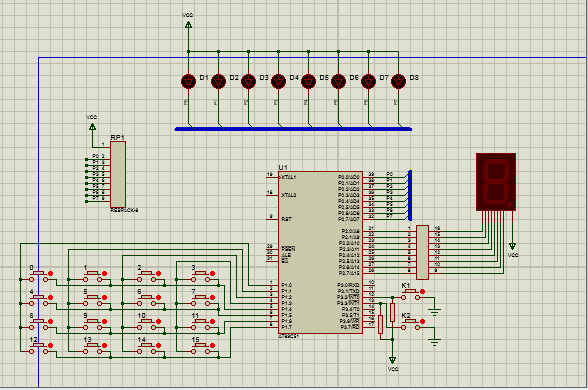Click LED D4 component symbol
The width and height of the screenshot is (588, 390).
(x=278, y=81)
